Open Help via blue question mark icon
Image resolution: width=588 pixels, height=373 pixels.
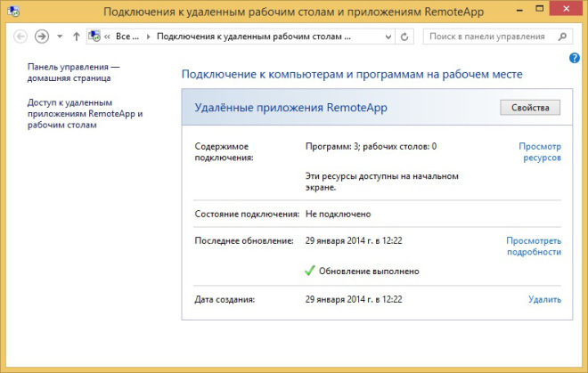[575, 58]
